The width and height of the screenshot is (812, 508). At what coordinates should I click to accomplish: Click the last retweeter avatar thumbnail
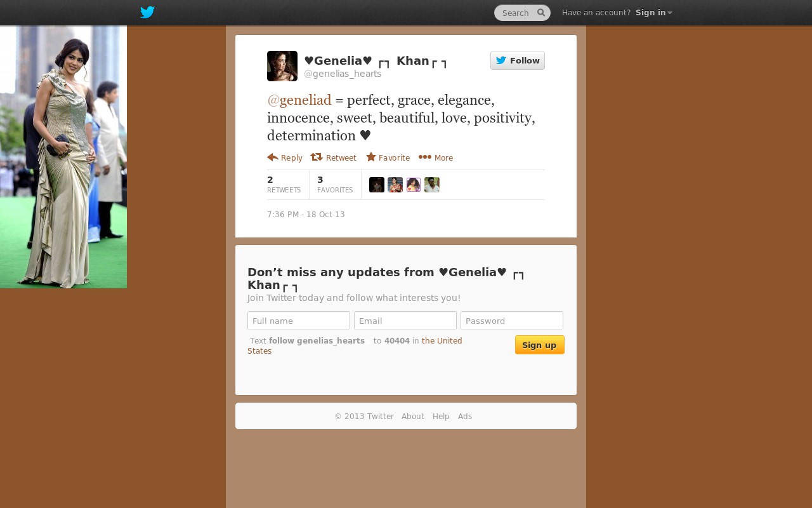[432, 185]
